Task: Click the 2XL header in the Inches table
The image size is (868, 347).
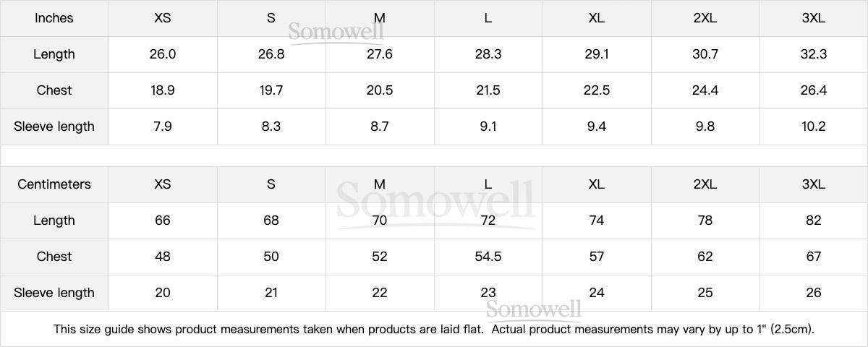Action: 705,18
